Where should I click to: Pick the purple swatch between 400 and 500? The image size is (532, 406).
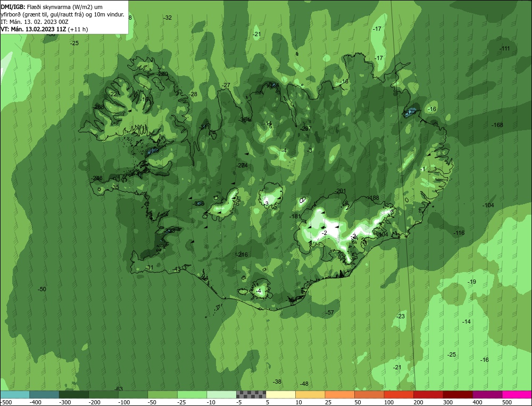487,394
